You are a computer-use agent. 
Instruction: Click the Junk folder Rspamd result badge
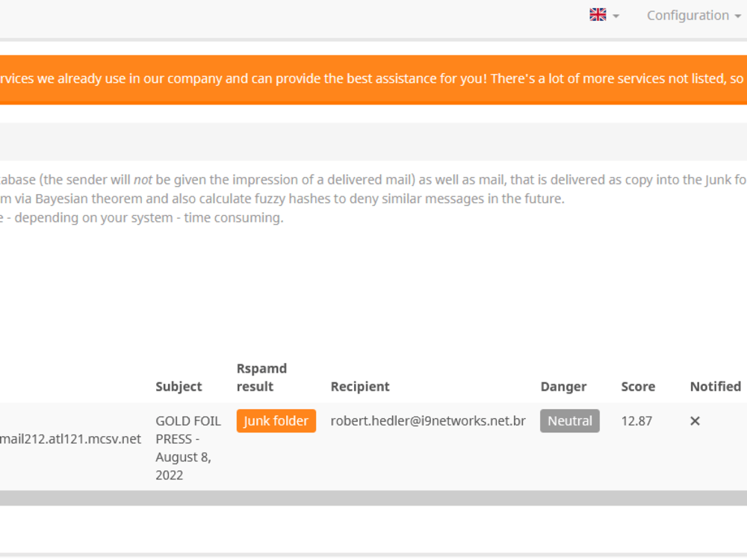(x=276, y=420)
